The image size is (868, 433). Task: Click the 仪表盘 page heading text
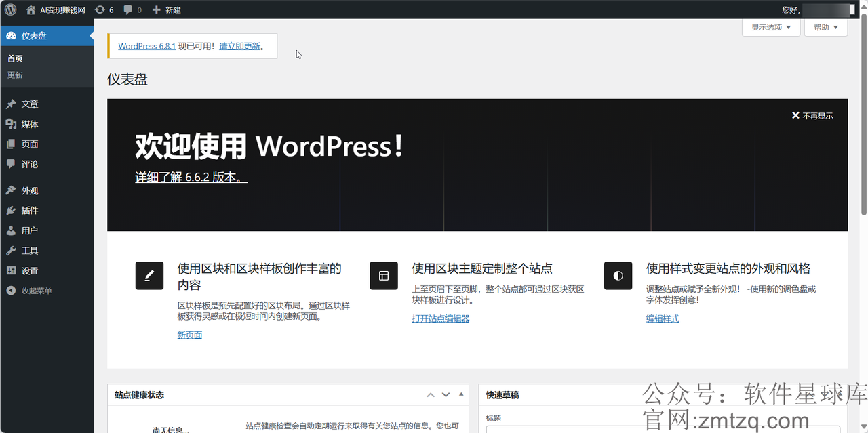[127, 79]
